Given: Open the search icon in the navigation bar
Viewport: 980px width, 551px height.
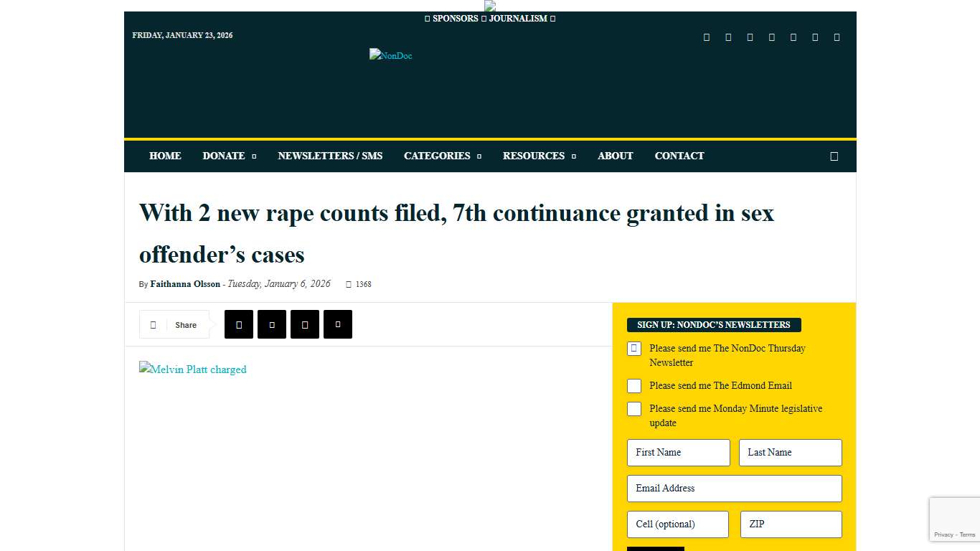Looking at the screenshot, I should 834,156.
